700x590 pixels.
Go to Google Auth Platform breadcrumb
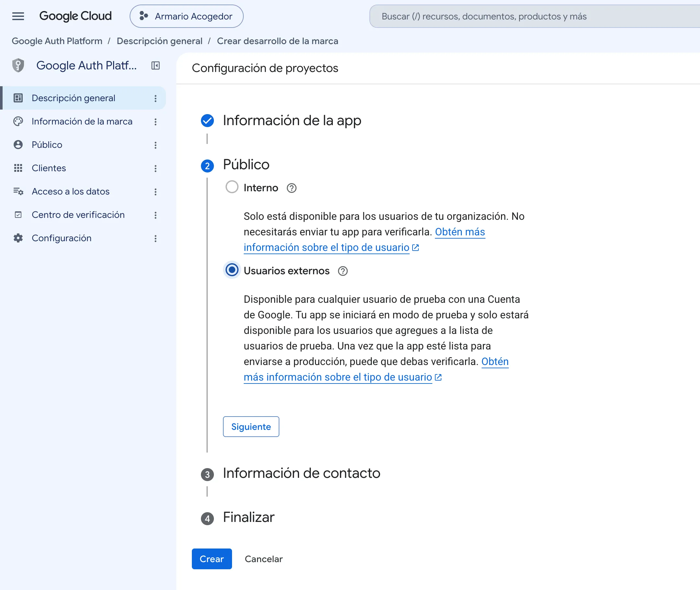57,41
